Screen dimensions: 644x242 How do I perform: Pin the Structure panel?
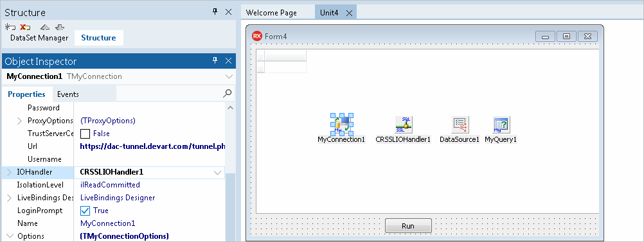pyautogui.click(x=215, y=12)
